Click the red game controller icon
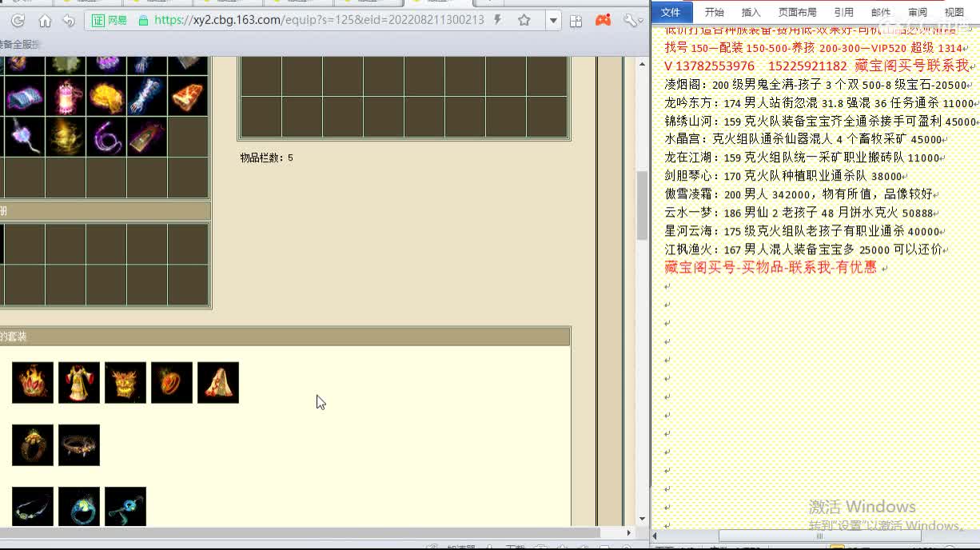Screen dimensions: 980x550 (x=604, y=21)
